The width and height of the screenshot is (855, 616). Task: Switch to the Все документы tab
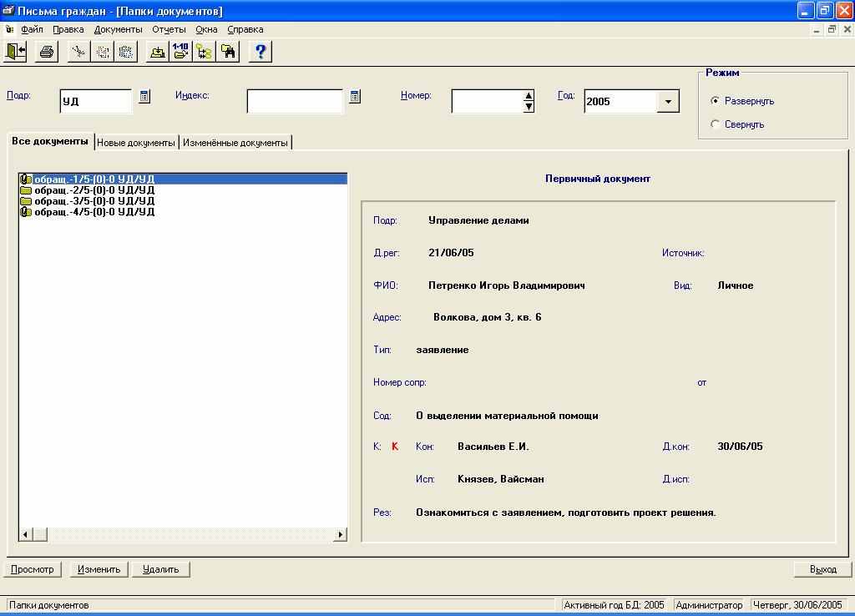(50, 141)
